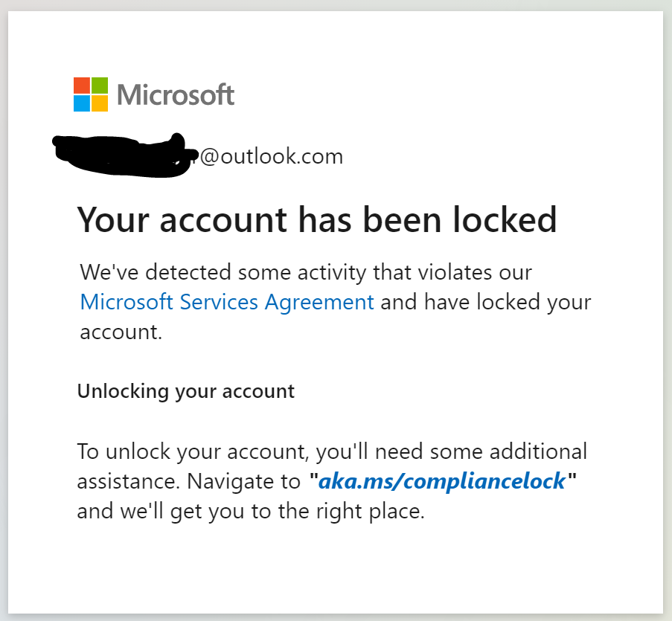Click the "and have locked your" text
672x621 pixels.
[x=486, y=302]
